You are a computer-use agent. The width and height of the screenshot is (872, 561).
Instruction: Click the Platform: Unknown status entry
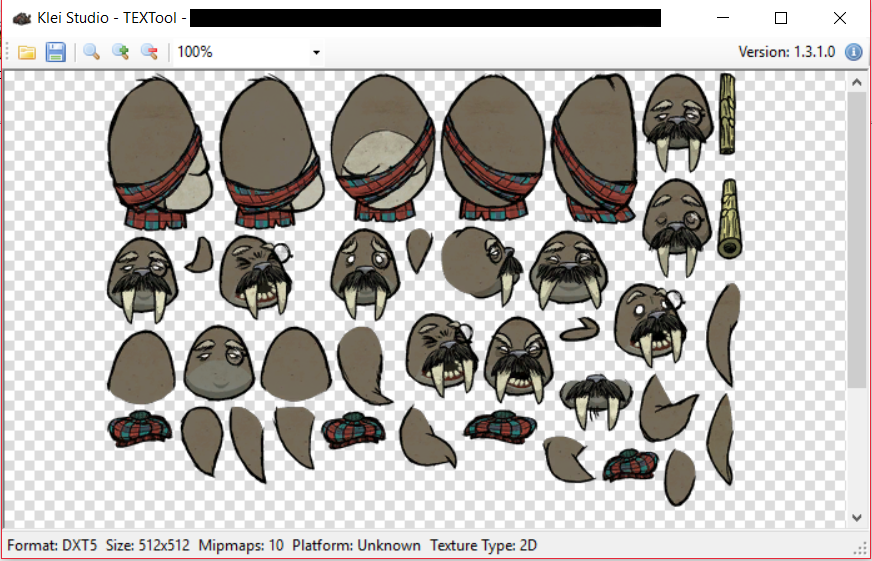pos(356,545)
